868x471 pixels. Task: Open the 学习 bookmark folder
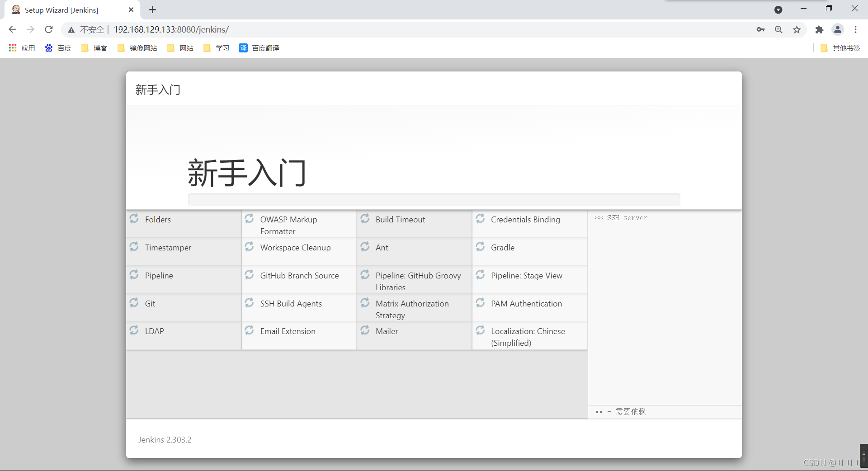(x=217, y=48)
